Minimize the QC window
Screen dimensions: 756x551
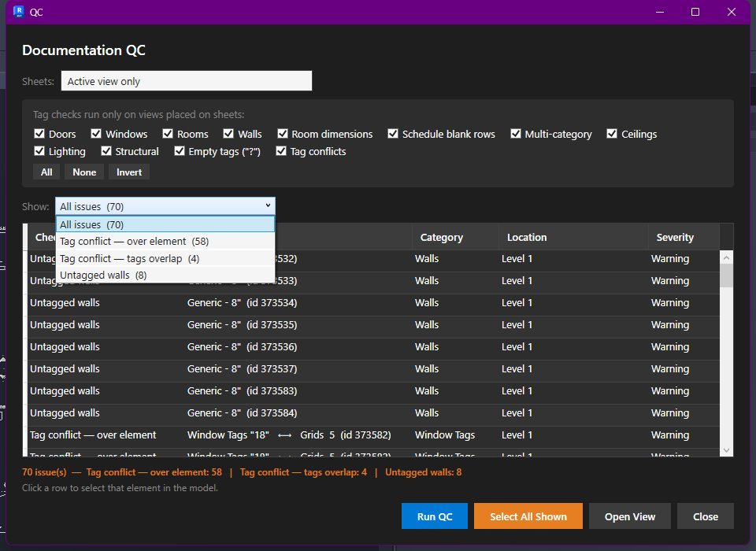click(x=660, y=12)
